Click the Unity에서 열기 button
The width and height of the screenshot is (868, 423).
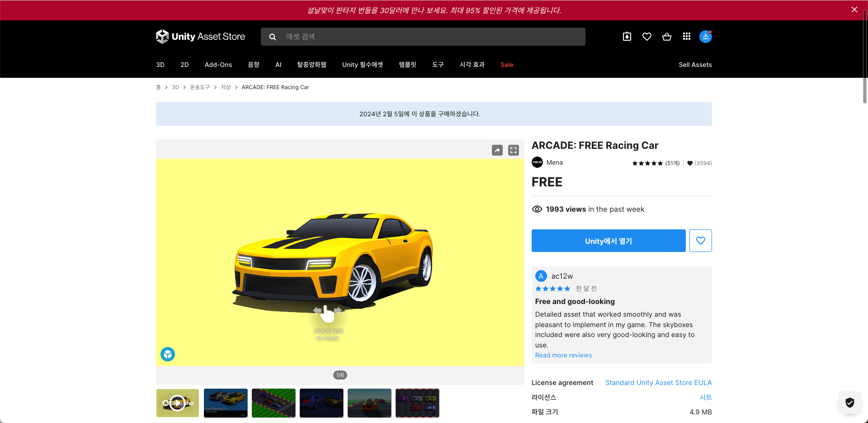(x=609, y=241)
